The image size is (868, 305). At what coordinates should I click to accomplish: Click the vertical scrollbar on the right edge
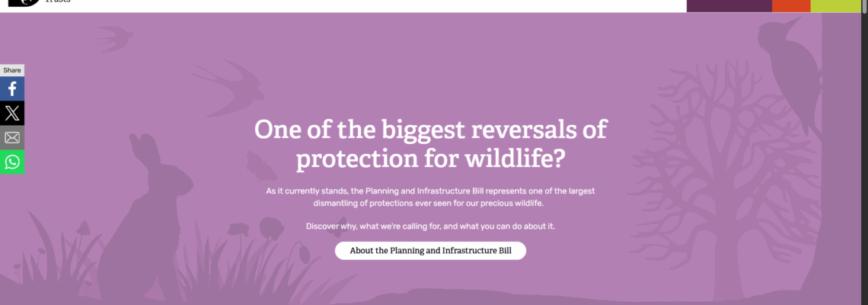pyautogui.click(x=863, y=152)
